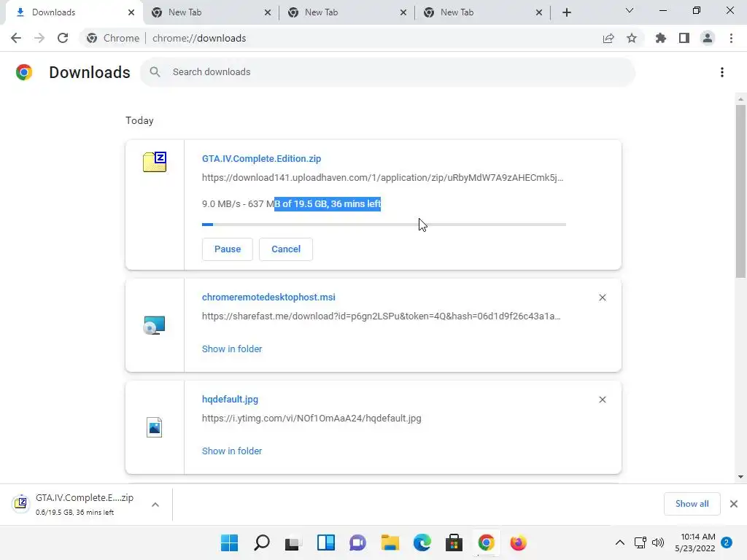Viewport: 747px width, 560px height.
Task: Open Microsoft Store from taskbar
Action: (454, 542)
